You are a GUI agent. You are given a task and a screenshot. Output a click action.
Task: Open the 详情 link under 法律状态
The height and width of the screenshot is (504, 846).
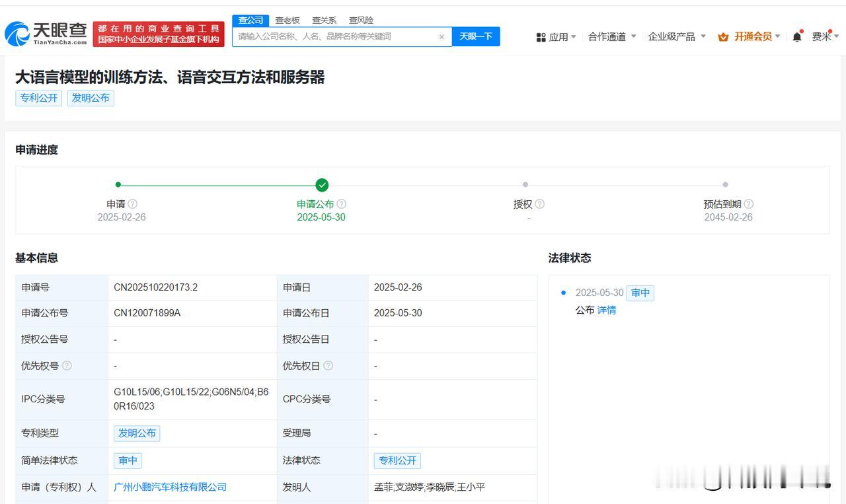[x=607, y=310]
